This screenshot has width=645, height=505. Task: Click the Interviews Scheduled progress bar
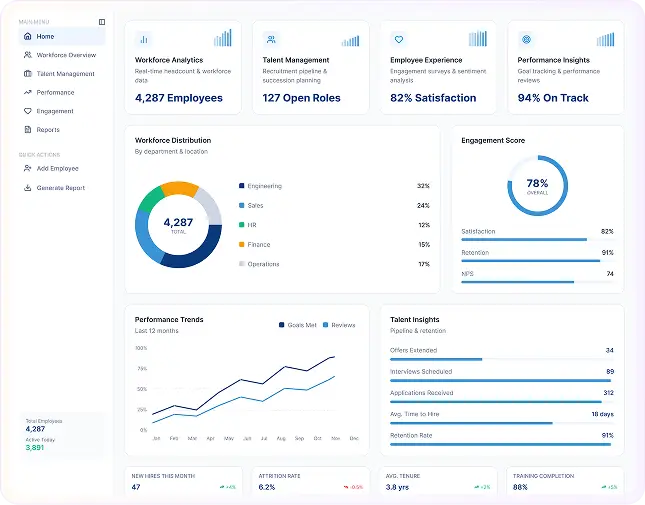pos(502,380)
